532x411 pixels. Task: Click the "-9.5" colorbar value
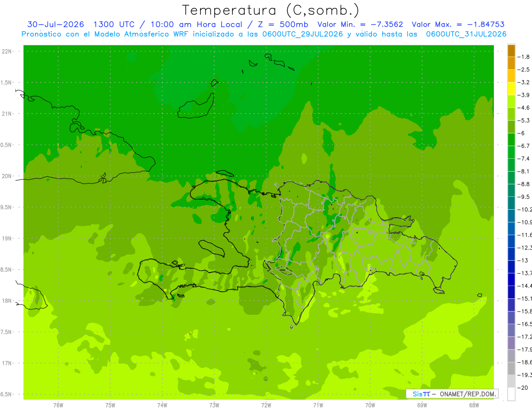tap(524, 197)
